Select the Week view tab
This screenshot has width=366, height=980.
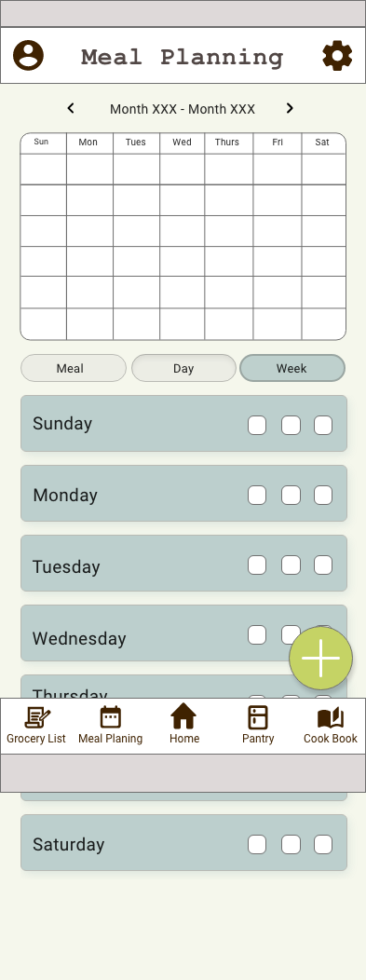point(292,368)
